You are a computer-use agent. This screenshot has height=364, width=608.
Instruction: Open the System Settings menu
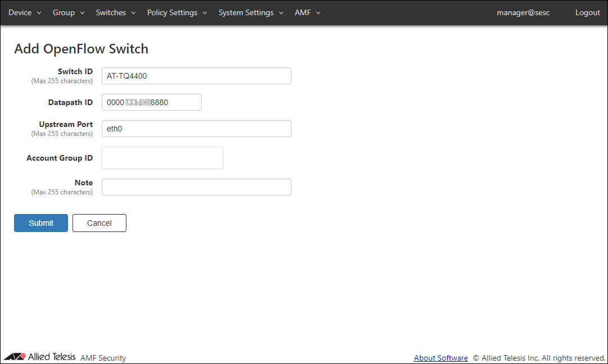(251, 12)
